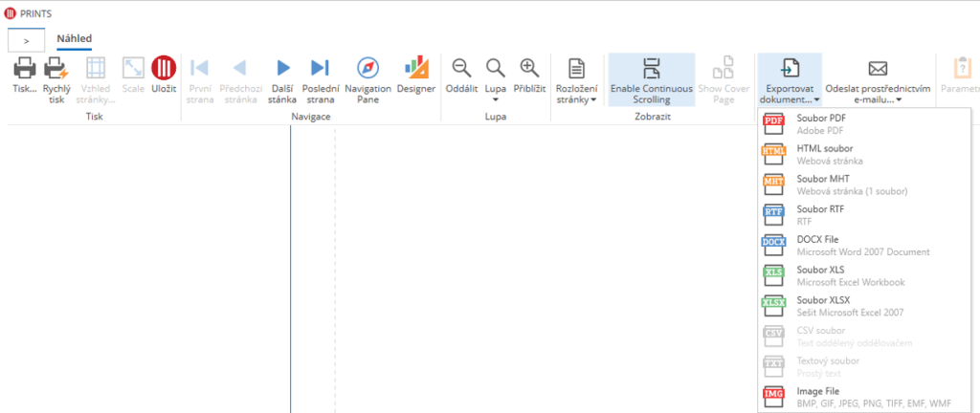Image resolution: width=980 pixels, height=413 pixels.
Task: Select HTML soubor from export menu
Action: point(823,154)
